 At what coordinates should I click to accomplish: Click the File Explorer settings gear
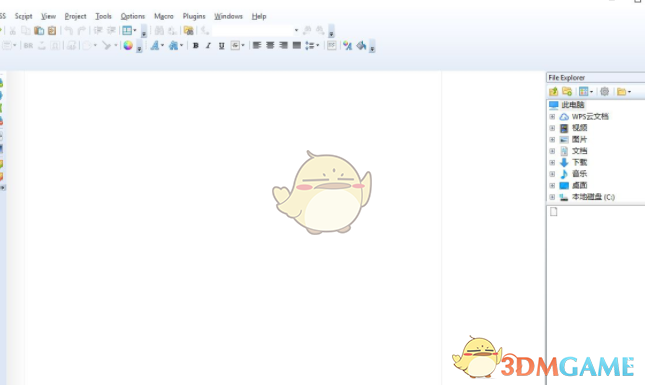pyautogui.click(x=604, y=91)
